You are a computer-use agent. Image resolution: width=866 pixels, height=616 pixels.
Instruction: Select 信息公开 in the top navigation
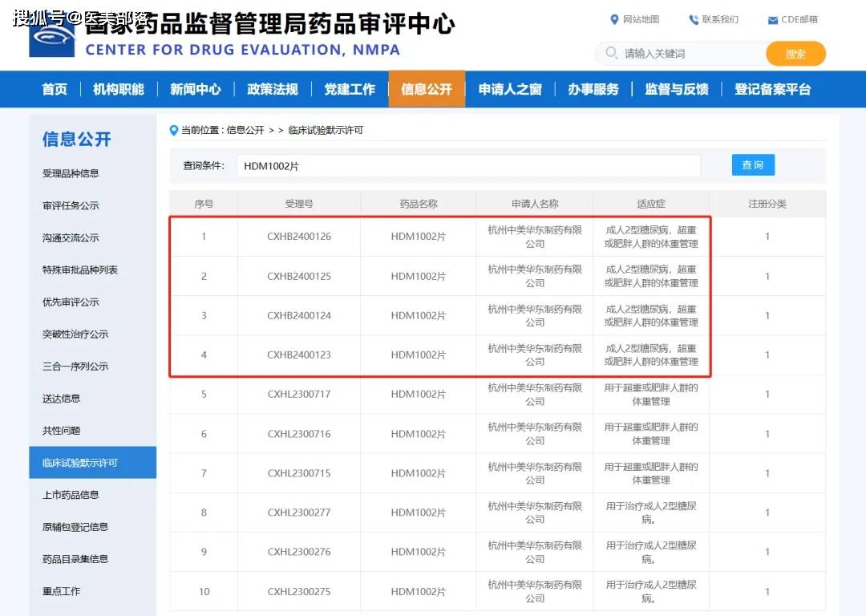[427, 89]
